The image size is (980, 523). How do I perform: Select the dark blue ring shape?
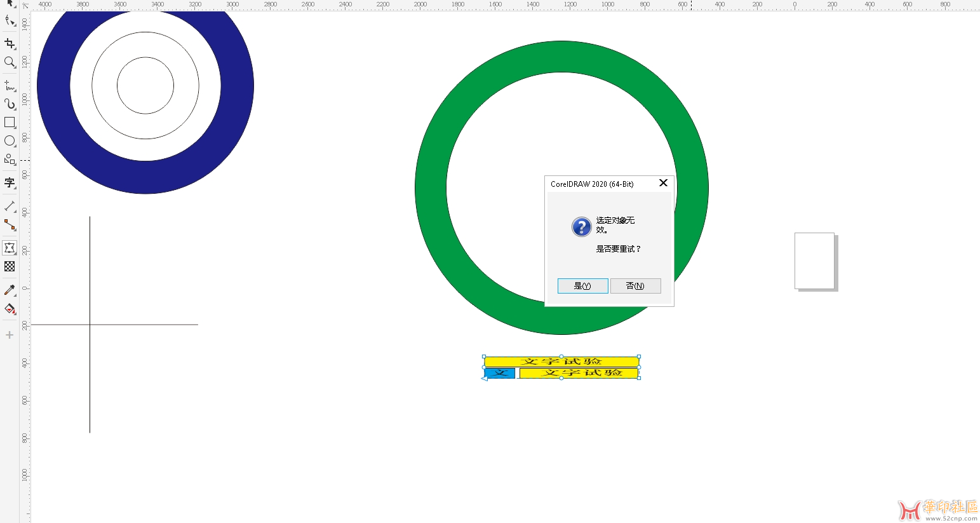[53, 85]
